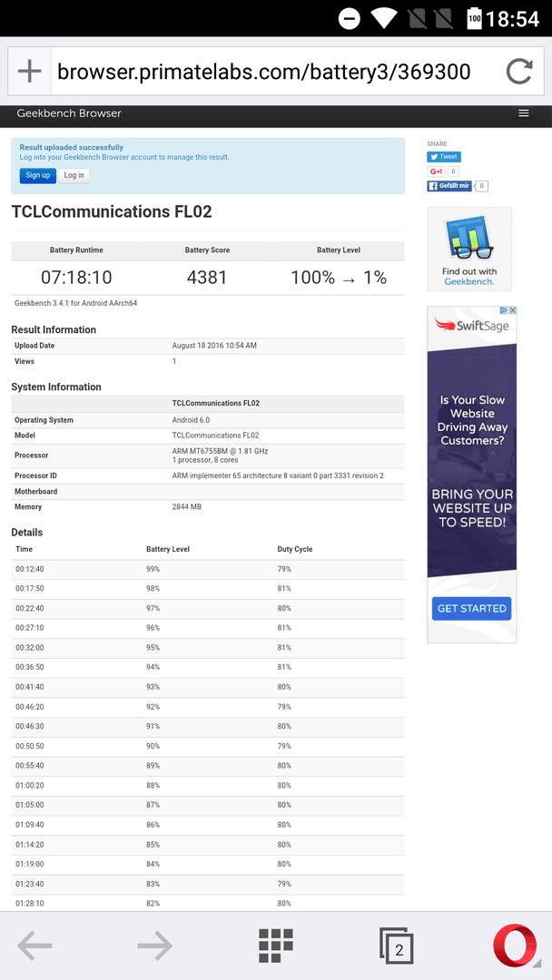
Task: Select the Battery Level 100% → 1% value
Action: [339, 278]
